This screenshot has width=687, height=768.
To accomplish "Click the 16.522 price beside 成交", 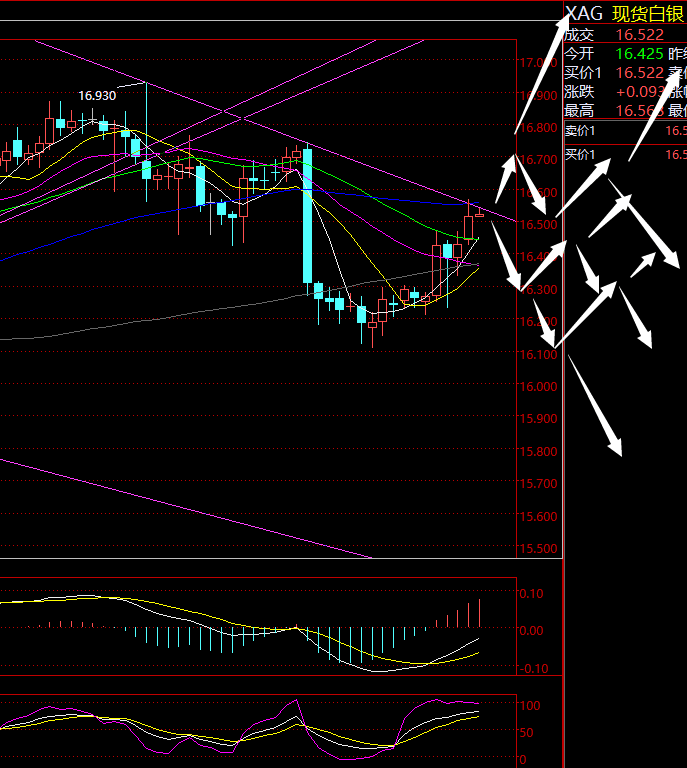I will pyautogui.click(x=640, y=35).
